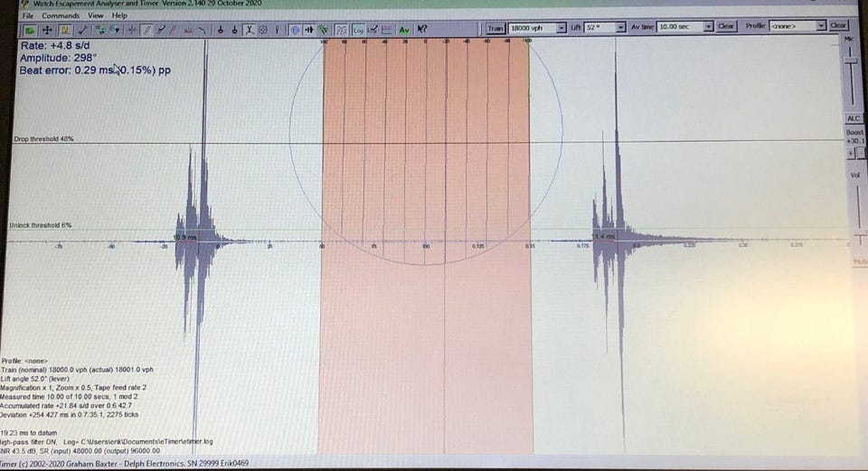Click Clear button next to Av time
This screenshot has height=471, width=868.
pyautogui.click(x=726, y=26)
